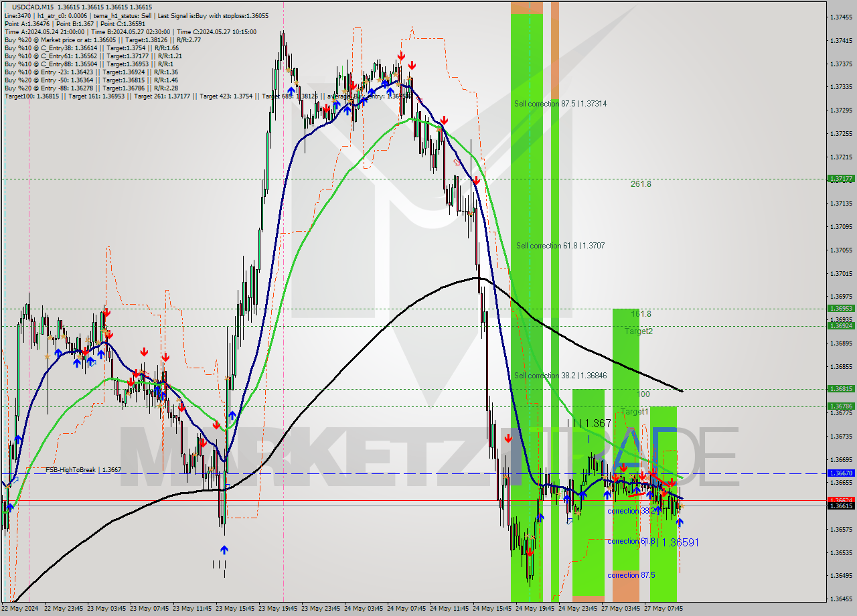Click the '23 May 03:45' time axis label
This screenshot has height=616, width=857.
[107, 609]
